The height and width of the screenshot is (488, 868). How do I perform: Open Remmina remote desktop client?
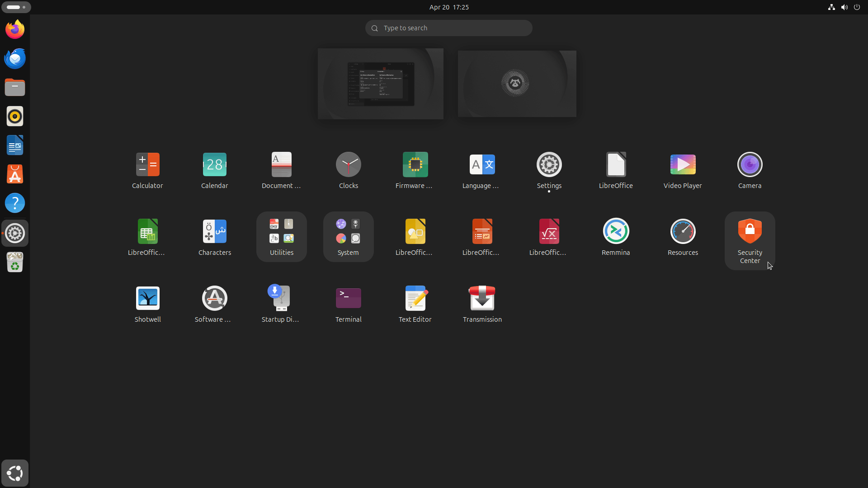(x=616, y=231)
